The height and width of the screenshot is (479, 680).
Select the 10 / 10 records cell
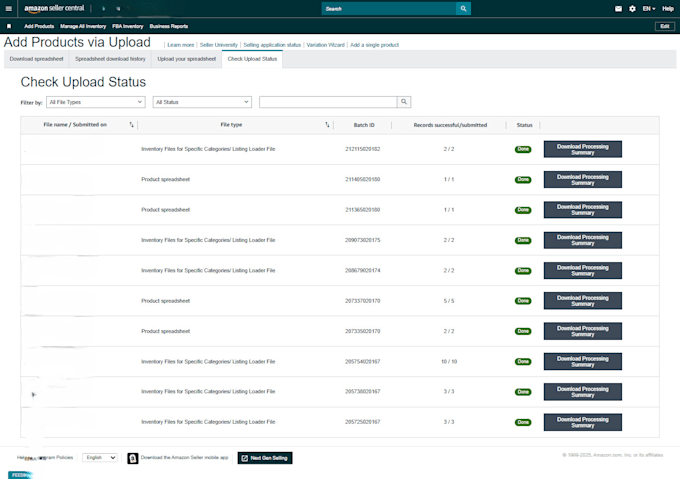point(449,362)
